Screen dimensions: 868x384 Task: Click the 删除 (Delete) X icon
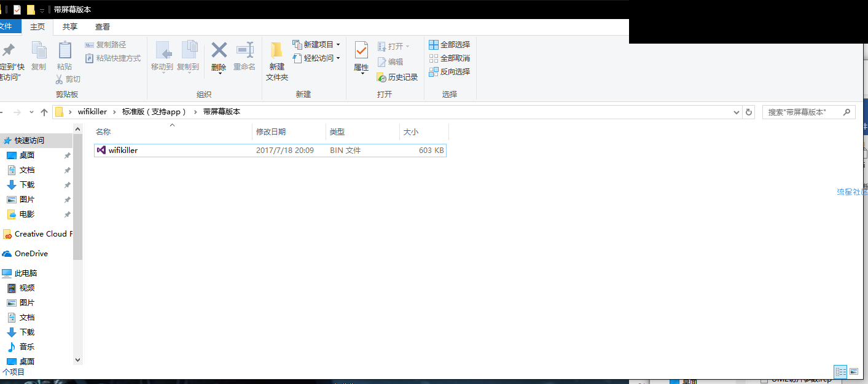tap(219, 50)
